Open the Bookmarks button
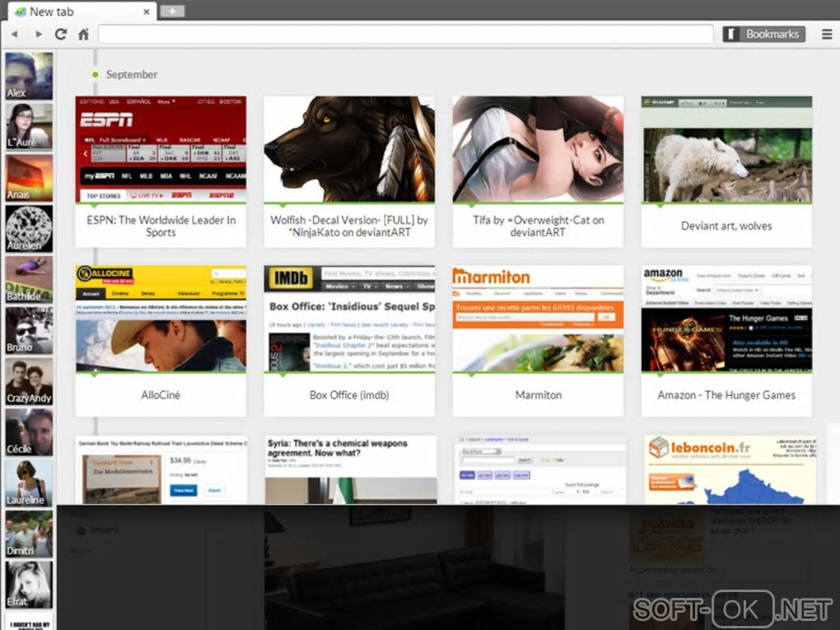The image size is (840, 630). (763, 35)
